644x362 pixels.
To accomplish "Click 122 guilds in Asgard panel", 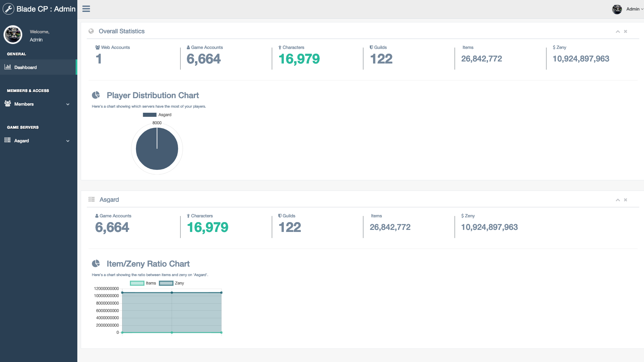I will [x=290, y=227].
